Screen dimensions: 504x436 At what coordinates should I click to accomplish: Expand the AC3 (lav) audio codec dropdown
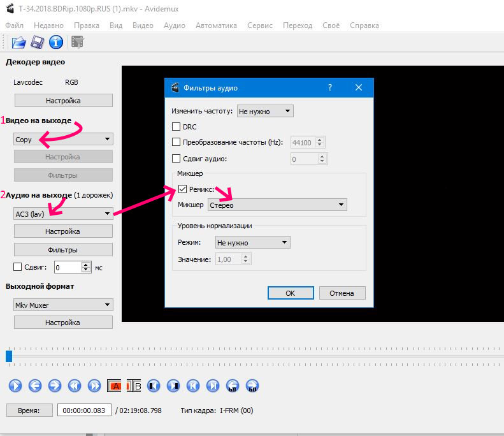63,214
